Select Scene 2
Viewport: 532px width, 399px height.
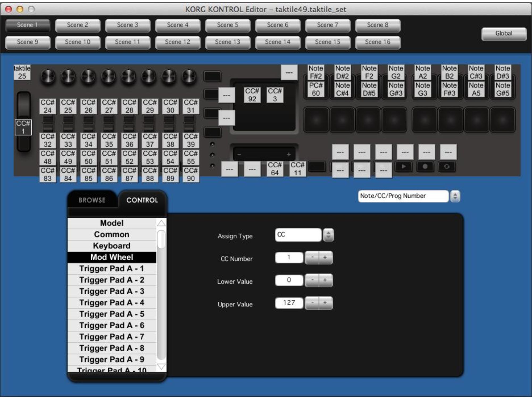(x=78, y=25)
